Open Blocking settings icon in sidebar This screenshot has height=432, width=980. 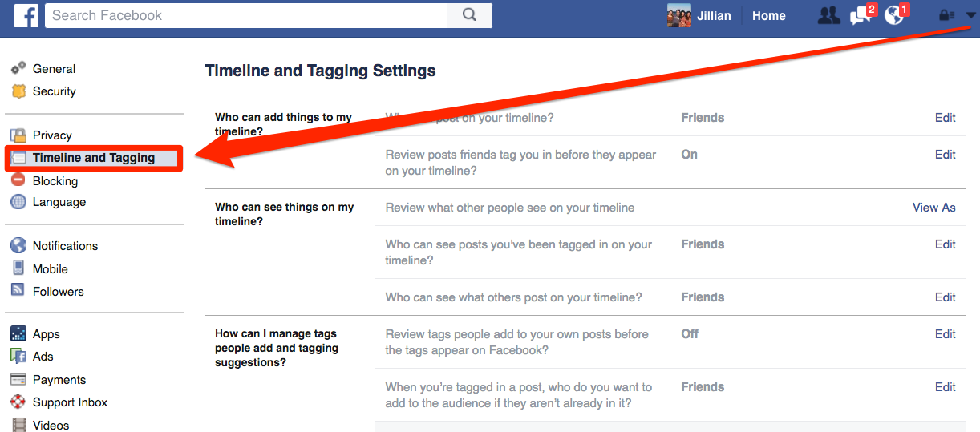[18, 180]
